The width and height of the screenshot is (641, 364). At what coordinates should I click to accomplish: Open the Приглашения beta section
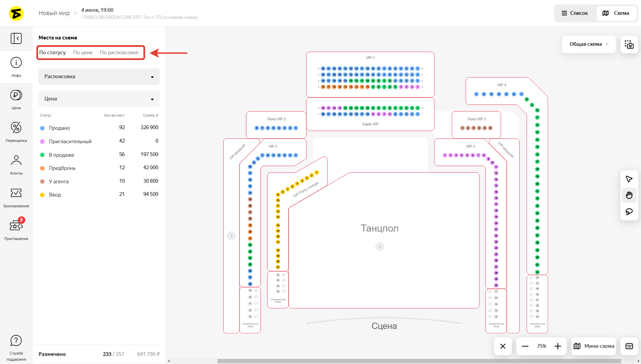[x=16, y=229]
